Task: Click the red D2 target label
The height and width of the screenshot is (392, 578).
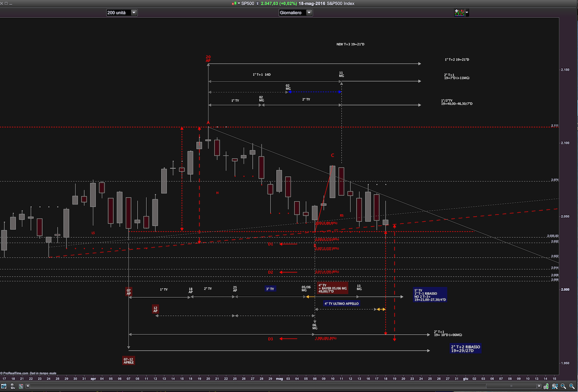Action: pyautogui.click(x=270, y=272)
